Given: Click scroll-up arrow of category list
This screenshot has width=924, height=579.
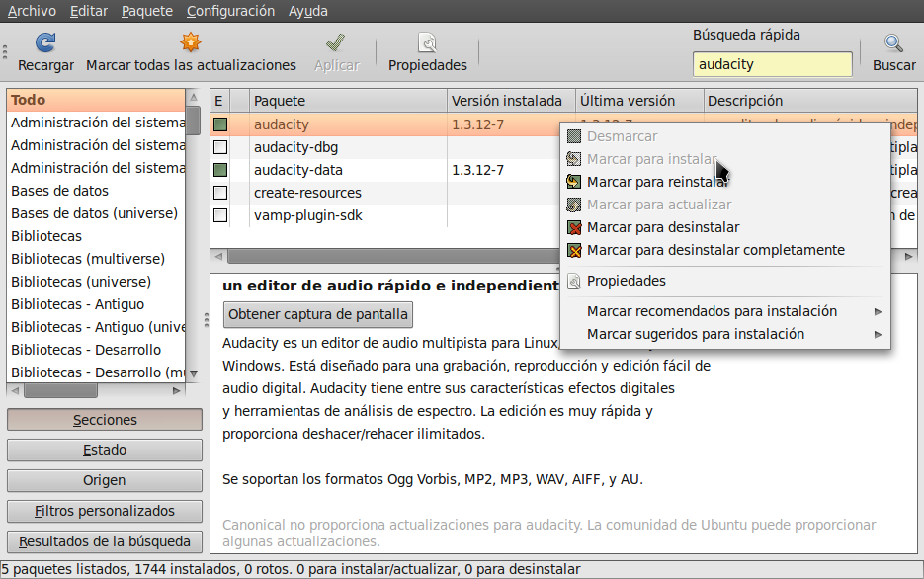Looking at the screenshot, I should pyautogui.click(x=194, y=97).
